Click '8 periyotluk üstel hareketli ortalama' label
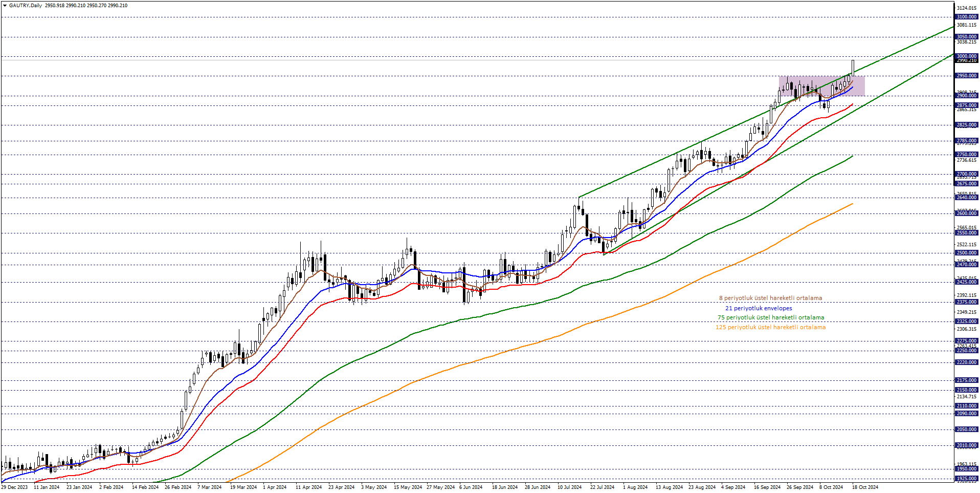The image size is (980, 493). (x=770, y=298)
